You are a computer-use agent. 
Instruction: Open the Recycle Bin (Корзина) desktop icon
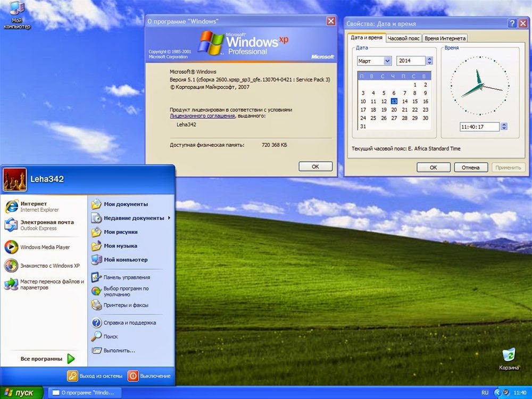(x=509, y=359)
